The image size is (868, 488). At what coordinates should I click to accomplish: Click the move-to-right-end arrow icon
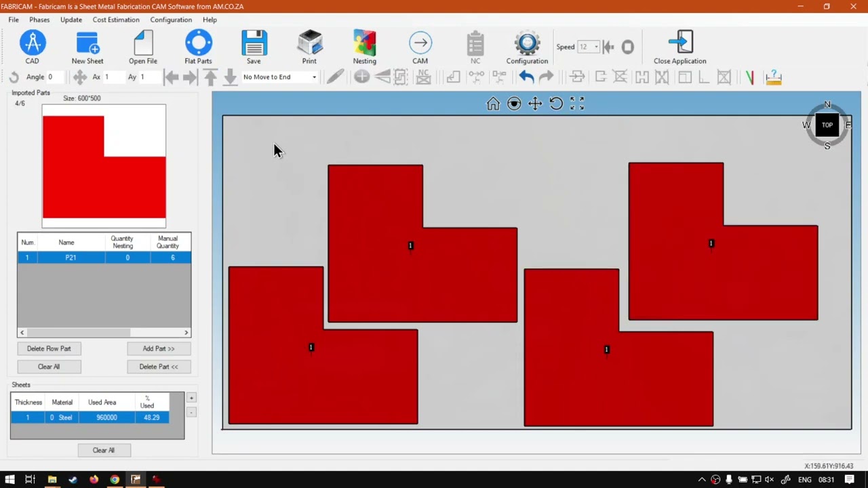click(x=191, y=77)
